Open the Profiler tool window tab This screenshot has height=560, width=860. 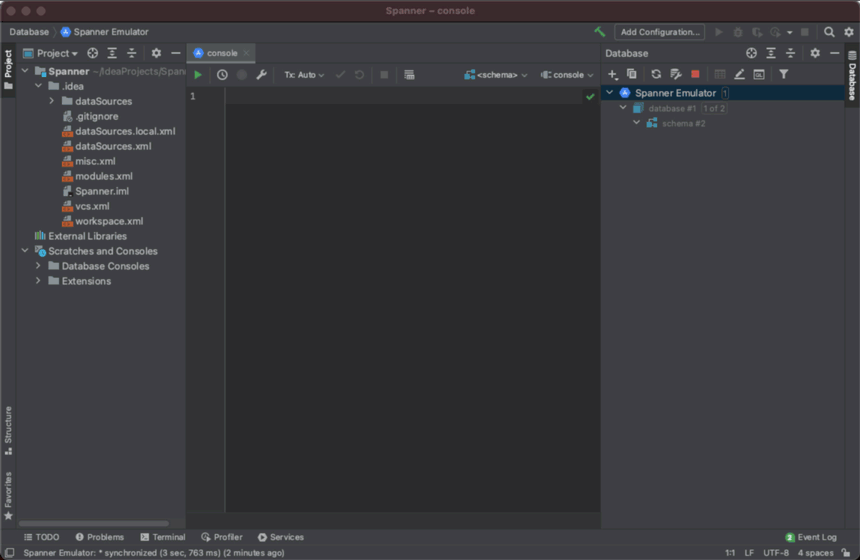coord(222,537)
